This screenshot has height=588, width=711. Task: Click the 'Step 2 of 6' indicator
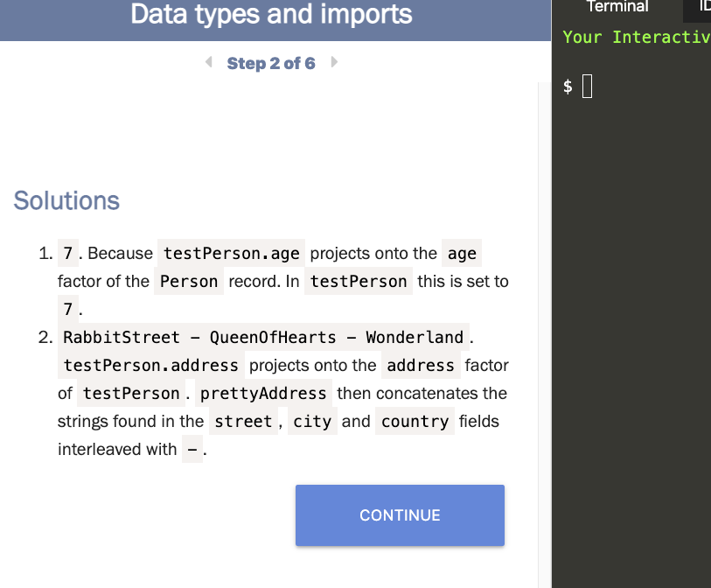point(271,63)
